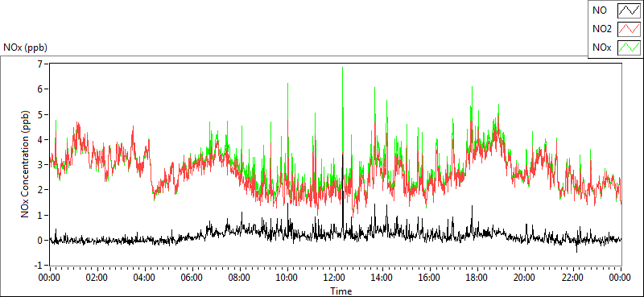644x297 pixels.
Task: Click the NO black plot legend icon
Action: (629, 10)
